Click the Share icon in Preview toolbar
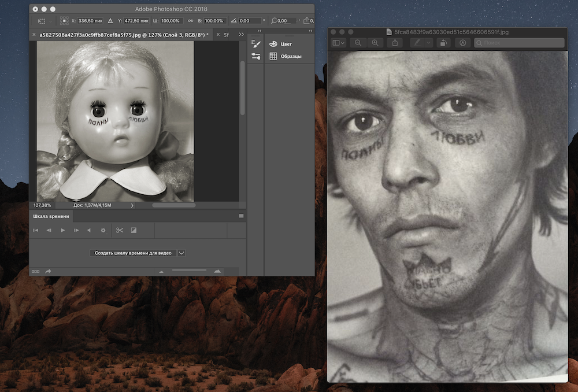 coord(395,43)
